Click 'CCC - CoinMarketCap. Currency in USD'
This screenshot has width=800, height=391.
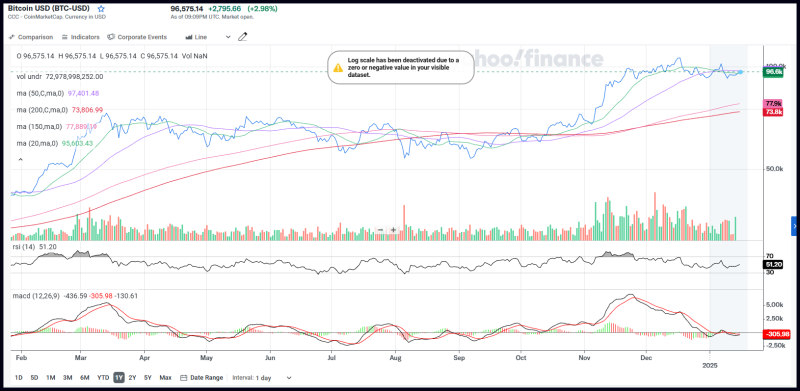(x=57, y=17)
